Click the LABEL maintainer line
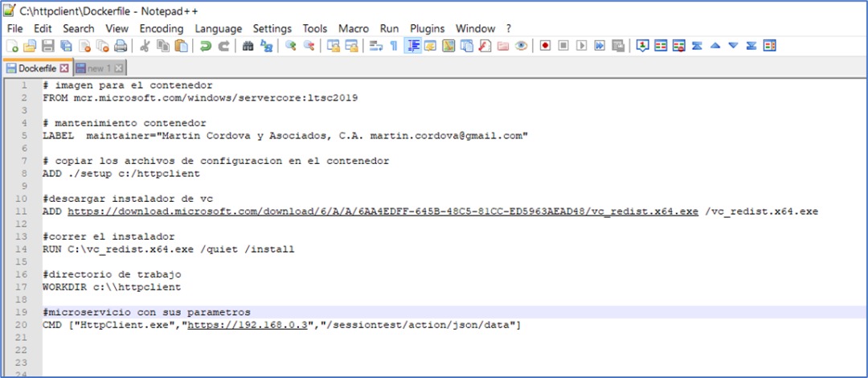This screenshot has height=378, width=868. (x=285, y=136)
